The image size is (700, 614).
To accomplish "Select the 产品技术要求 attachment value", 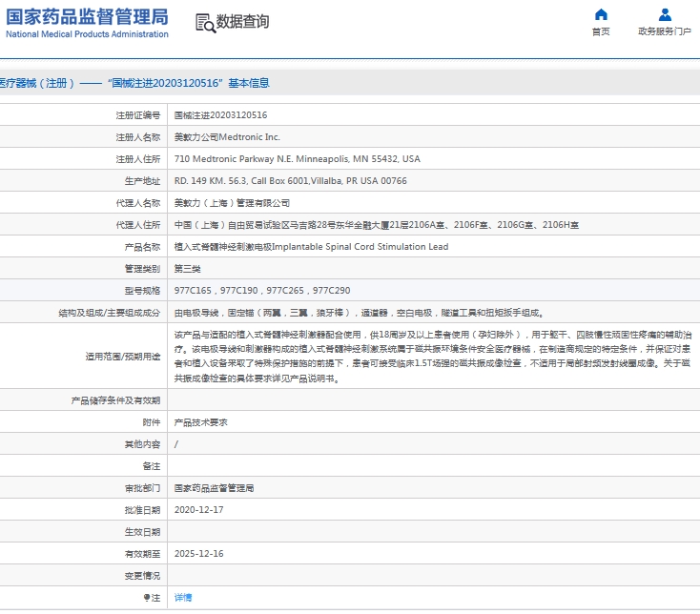I will [201, 422].
